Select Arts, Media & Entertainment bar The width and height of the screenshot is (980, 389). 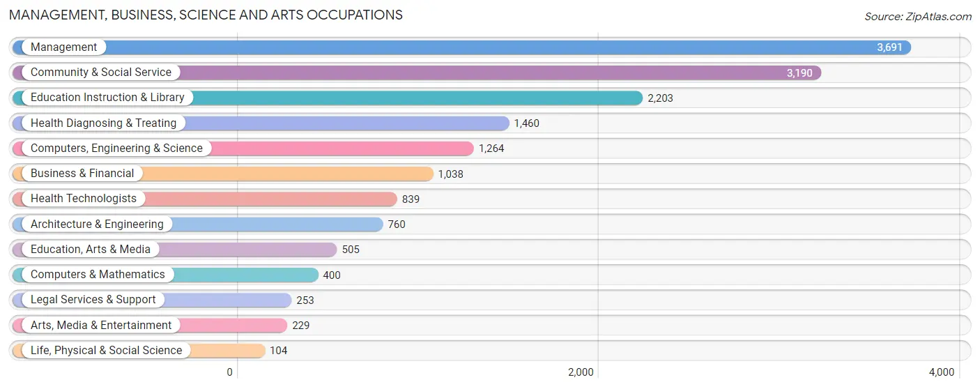coord(150,326)
